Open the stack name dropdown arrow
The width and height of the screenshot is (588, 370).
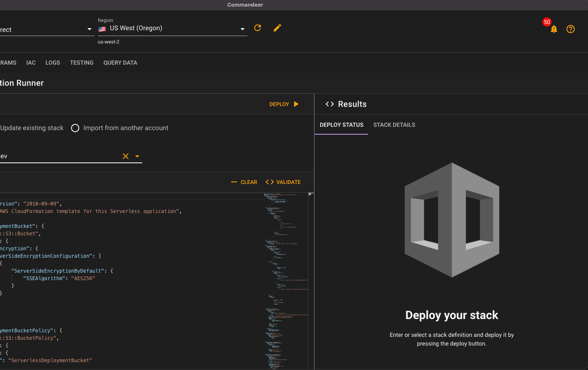pos(137,156)
